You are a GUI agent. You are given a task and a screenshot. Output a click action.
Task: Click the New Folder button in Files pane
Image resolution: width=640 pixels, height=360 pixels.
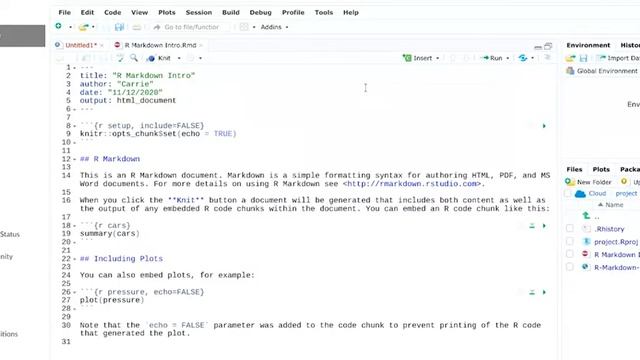tap(589, 182)
